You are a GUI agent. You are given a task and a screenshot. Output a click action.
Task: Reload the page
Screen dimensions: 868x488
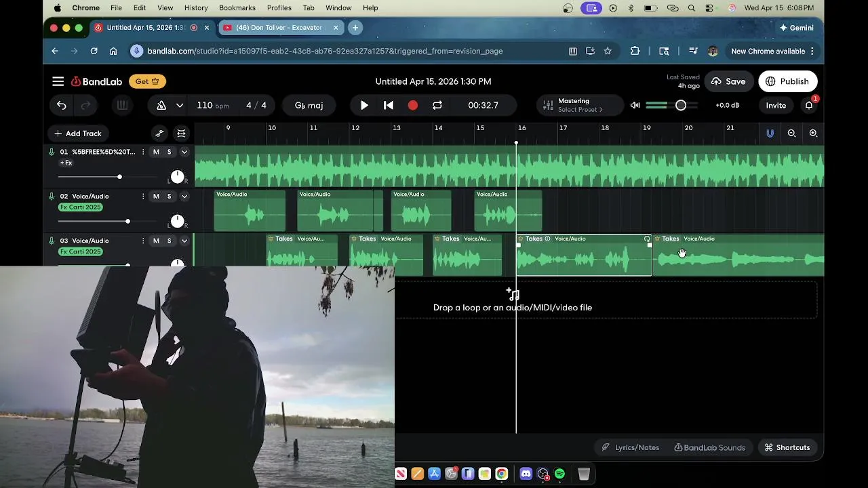pos(94,51)
